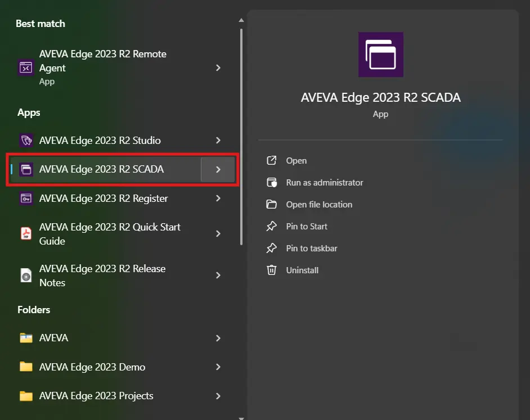Click the scroll-down arrow of results list
Viewport: 530px width, 420px height.
pos(241,417)
